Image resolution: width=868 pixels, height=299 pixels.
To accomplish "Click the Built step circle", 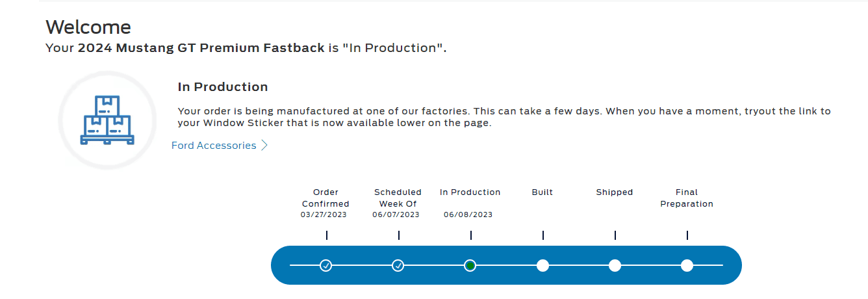I will [542, 265].
